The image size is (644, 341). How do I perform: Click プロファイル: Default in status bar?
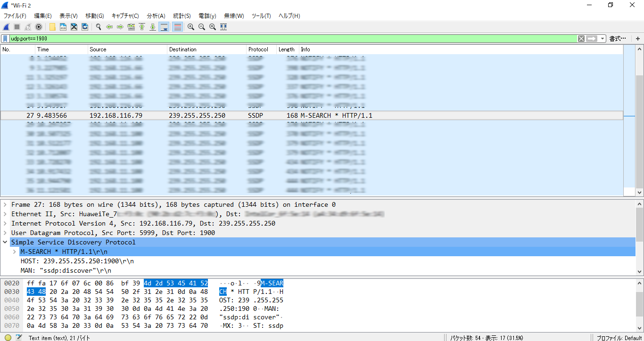click(619, 338)
